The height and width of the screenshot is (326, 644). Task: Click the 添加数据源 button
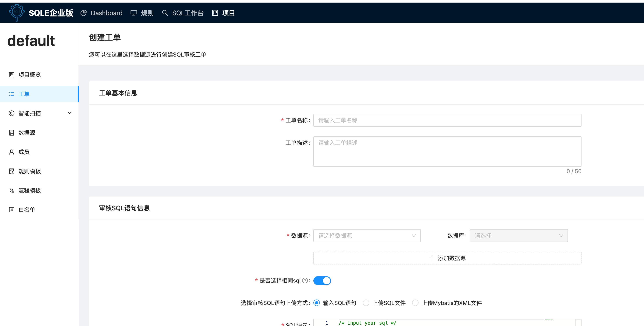tap(447, 258)
